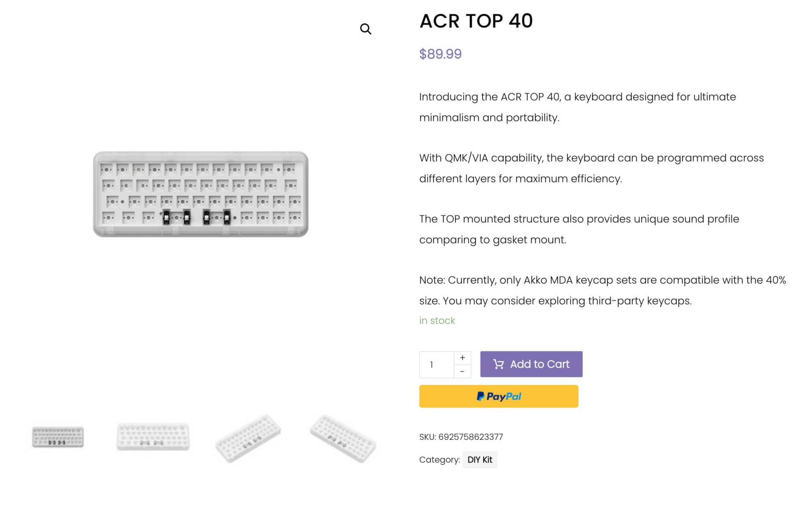Select the second white keyboard thumbnail

pyautogui.click(x=153, y=437)
